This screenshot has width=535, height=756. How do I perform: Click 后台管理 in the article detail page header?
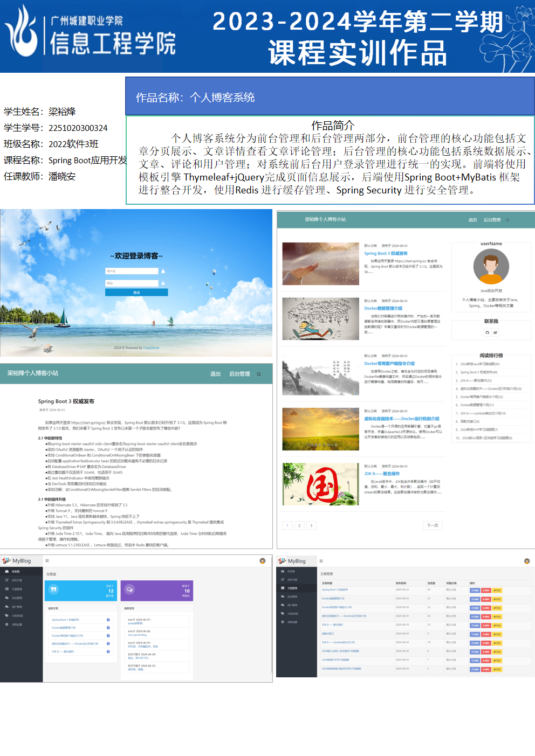[x=239, y=374]
